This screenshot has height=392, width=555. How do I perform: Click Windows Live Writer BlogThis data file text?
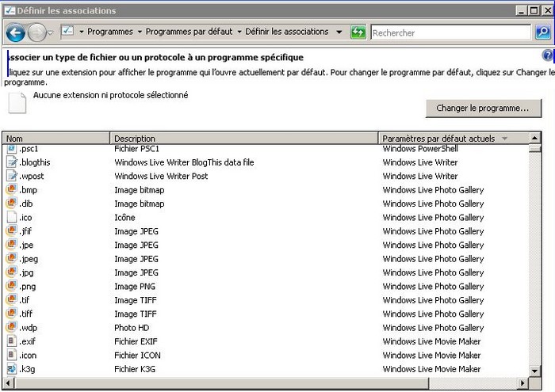[x=184, y=162]
